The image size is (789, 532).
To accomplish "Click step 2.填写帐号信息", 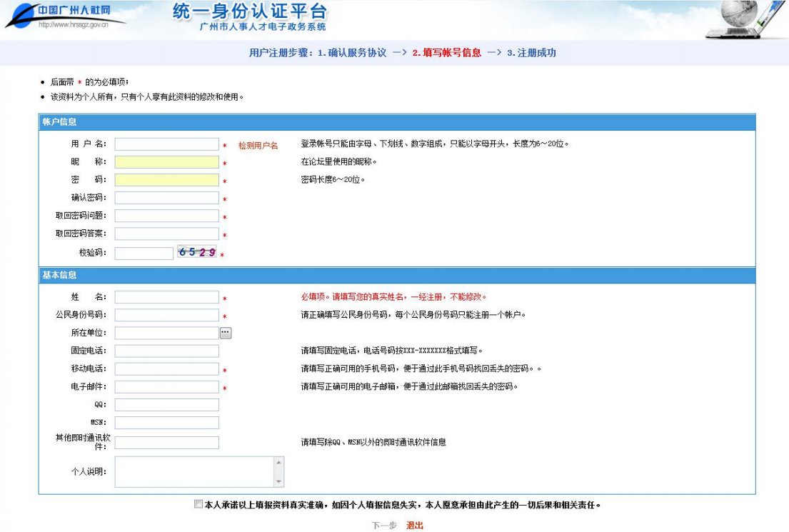I will pyautogui.click(x=446, y=53).
